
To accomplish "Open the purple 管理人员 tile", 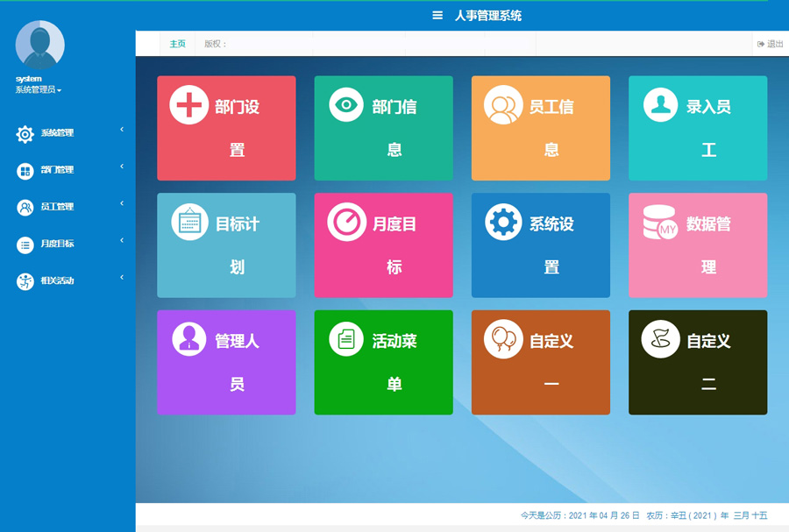I will pyautogui.click(x=226, y=362).
